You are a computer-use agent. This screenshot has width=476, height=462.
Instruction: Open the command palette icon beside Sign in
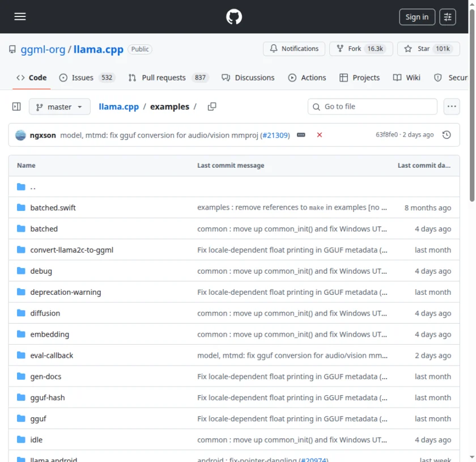click(448, 16)
